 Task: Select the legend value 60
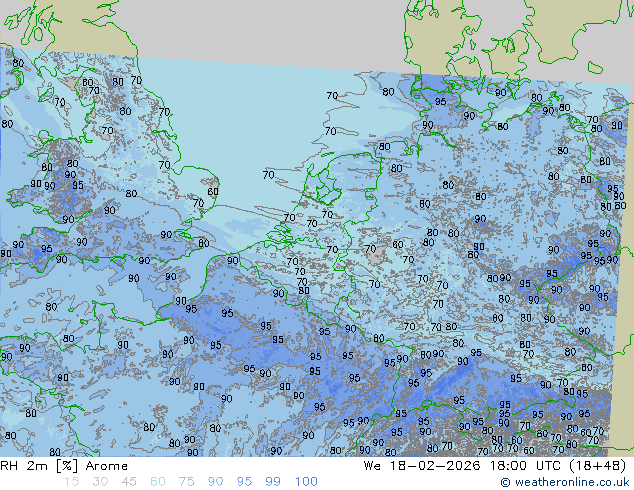coord(158,482)
